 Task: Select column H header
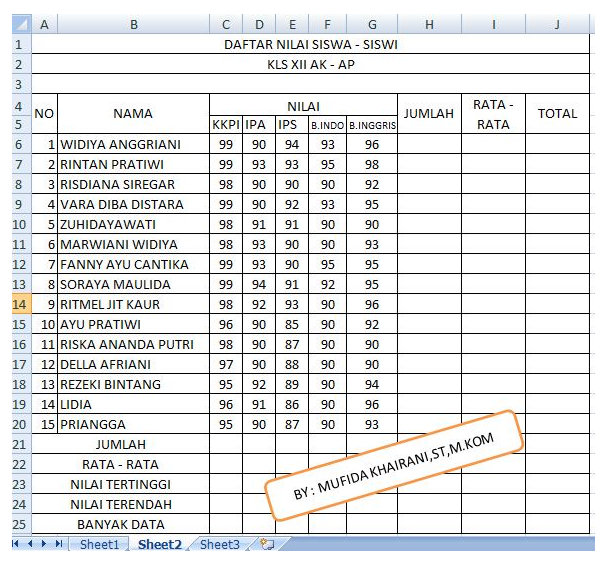(429, 24)
